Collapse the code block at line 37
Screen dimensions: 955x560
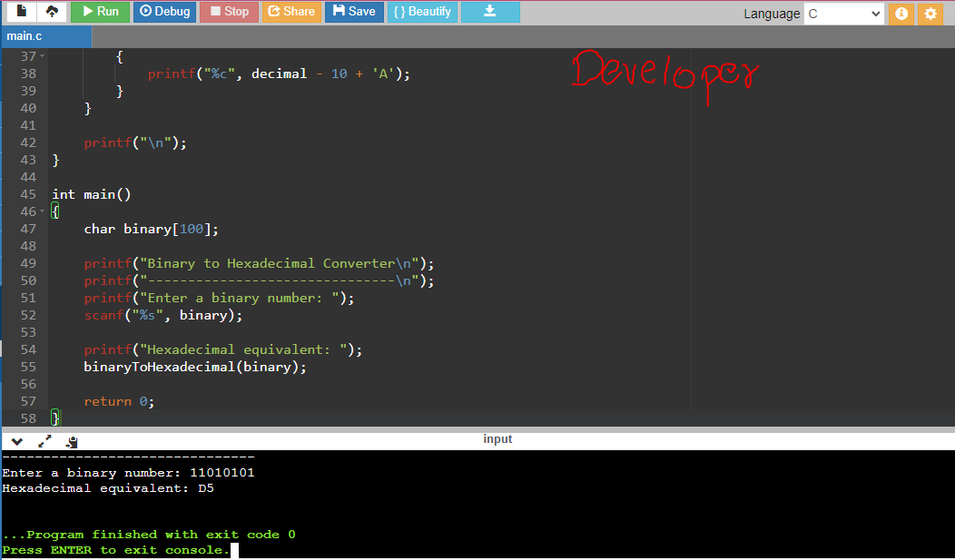[x=40, y=56]
